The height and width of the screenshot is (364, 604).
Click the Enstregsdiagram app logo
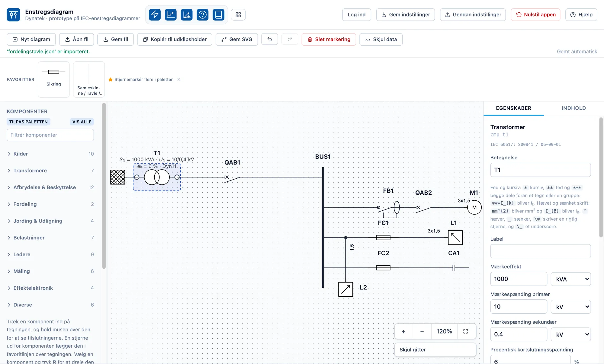pyautogui.click(x=13, y=14)
